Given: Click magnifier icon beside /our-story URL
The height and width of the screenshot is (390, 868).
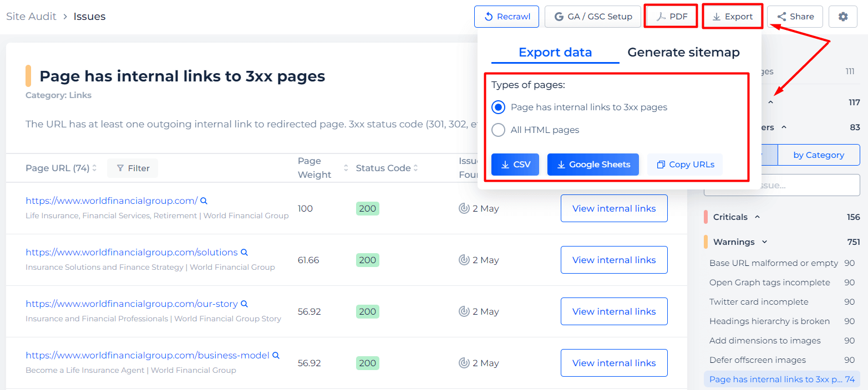Looking at the screenshot, I should [x=244, y=304].
